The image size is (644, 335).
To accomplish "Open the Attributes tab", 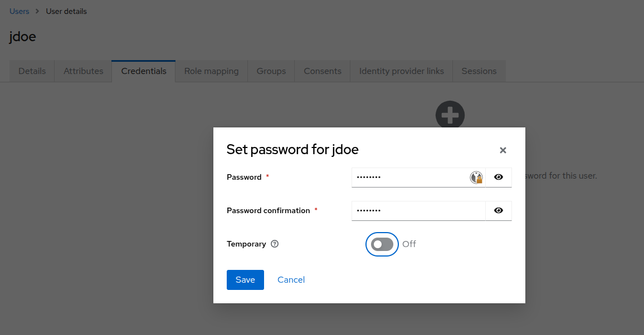I will tap(83, 71).
